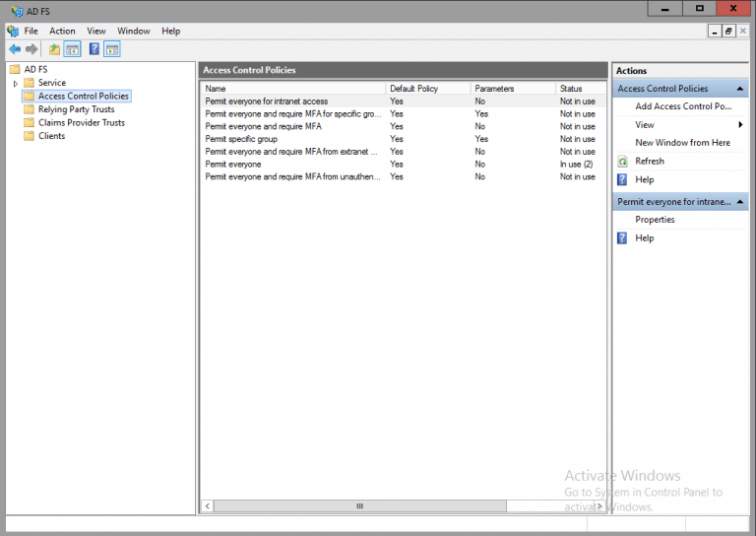
Task: Collapse the Access Control Policies actions section
Action: click(739, 89)
